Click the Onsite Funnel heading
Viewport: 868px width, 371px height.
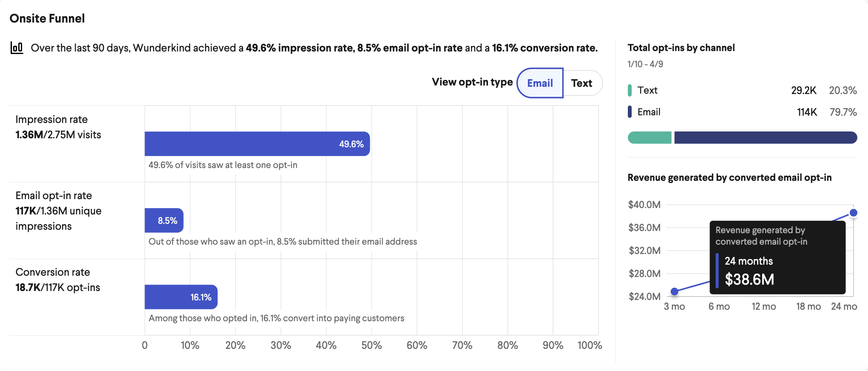pos(47,18)
